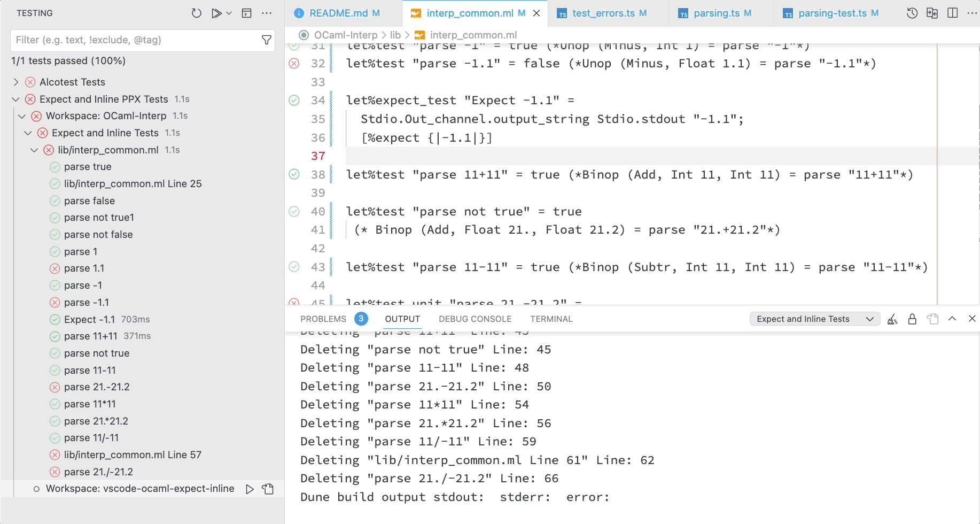Run all tests using double-arrow icon

[x=217, y=13]
